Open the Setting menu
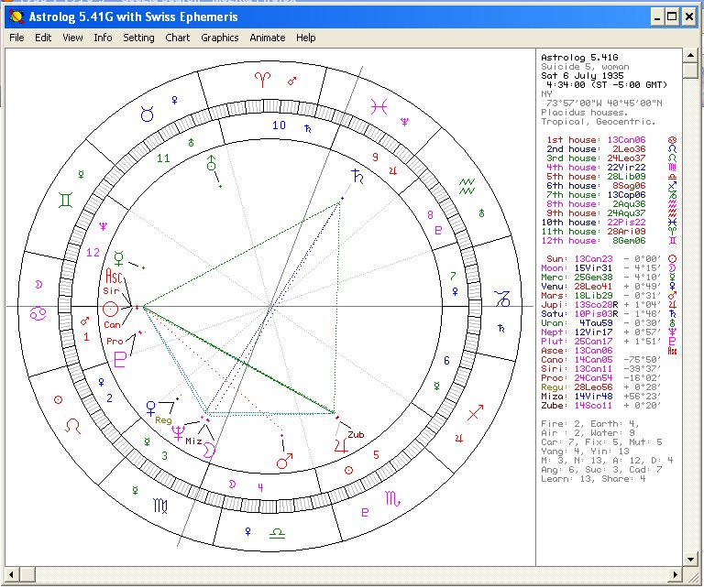This screenshot has width=704, height=588. pyautogui.click(x=138, y=38)
